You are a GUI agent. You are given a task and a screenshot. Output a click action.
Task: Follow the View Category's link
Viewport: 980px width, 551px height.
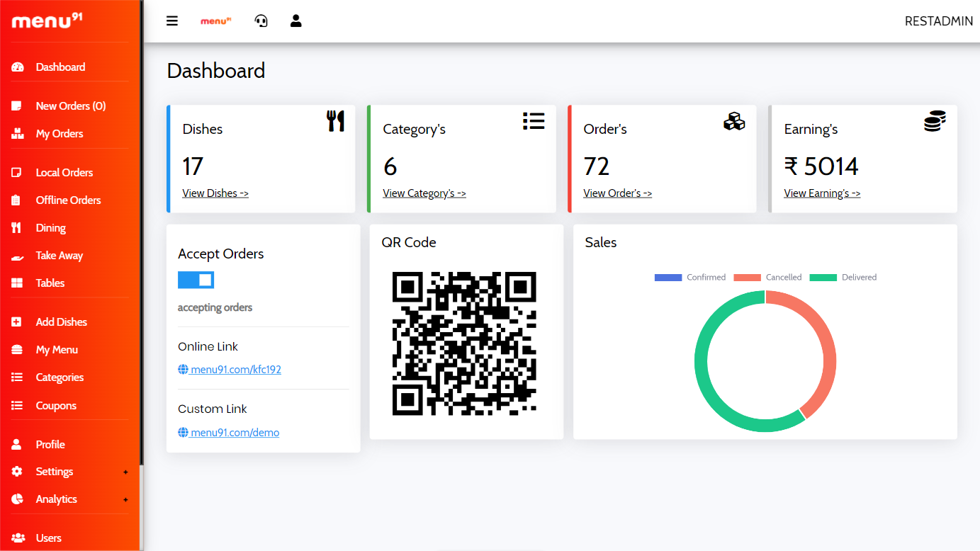click(424, 193)
